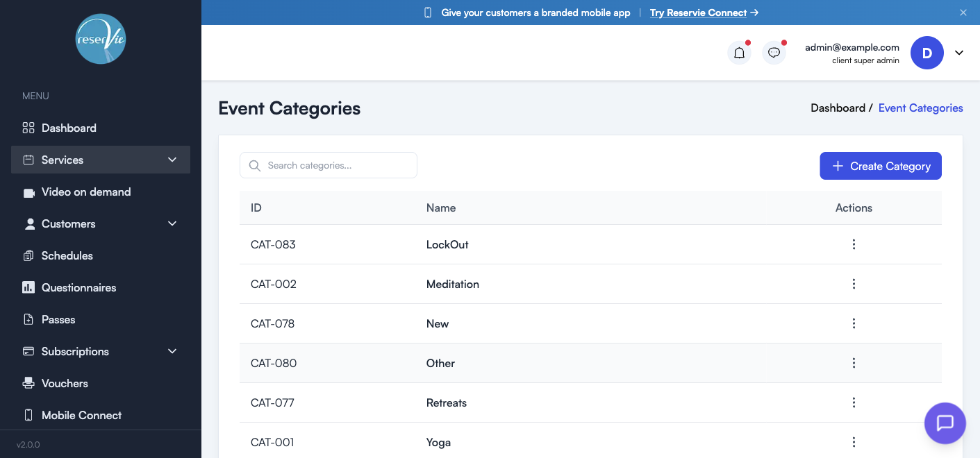Open actions menu for Meditation row
The width and height of the screenshot is (980, 458).
pyautogui.click(x=854, y=284)
